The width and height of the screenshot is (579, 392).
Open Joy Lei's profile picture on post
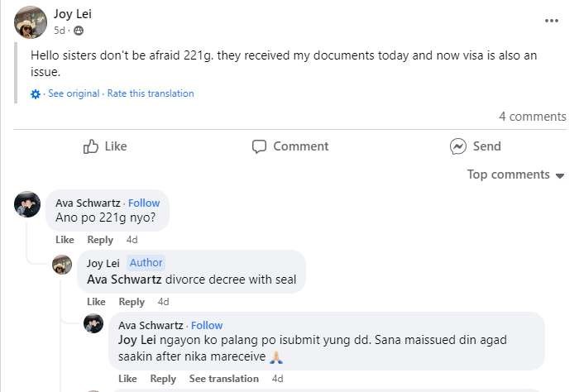pos(31,22)
